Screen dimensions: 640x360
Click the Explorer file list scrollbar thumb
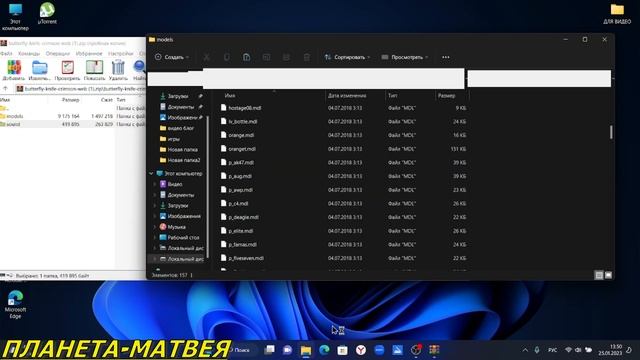click(611, 132)
